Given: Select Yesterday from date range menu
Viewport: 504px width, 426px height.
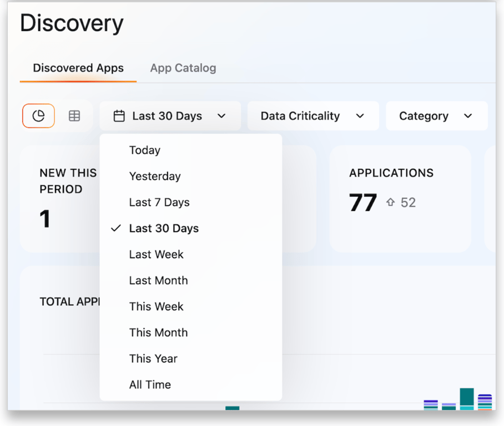Looking at the screenshot, I should [x=191, y=176].
